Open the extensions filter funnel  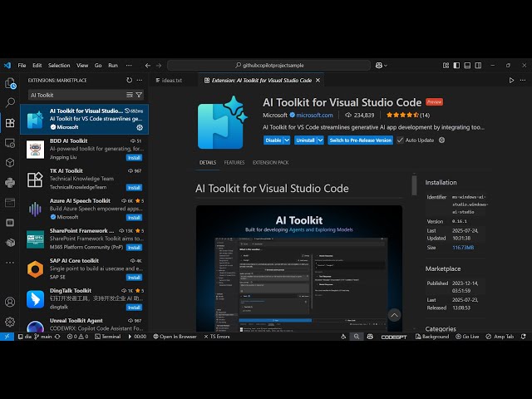[x=139, y=95]
